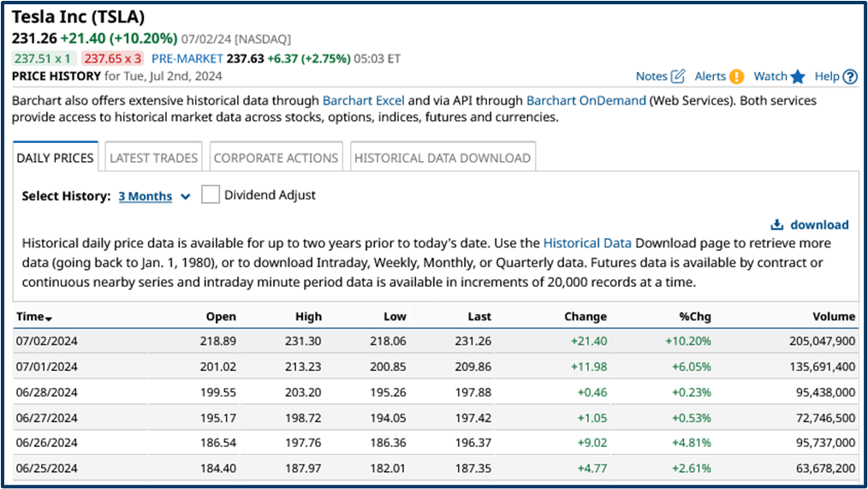This screenshot has height=489, width=868.
Task: Click the +9.02 change value
Action: pos(592,443)
